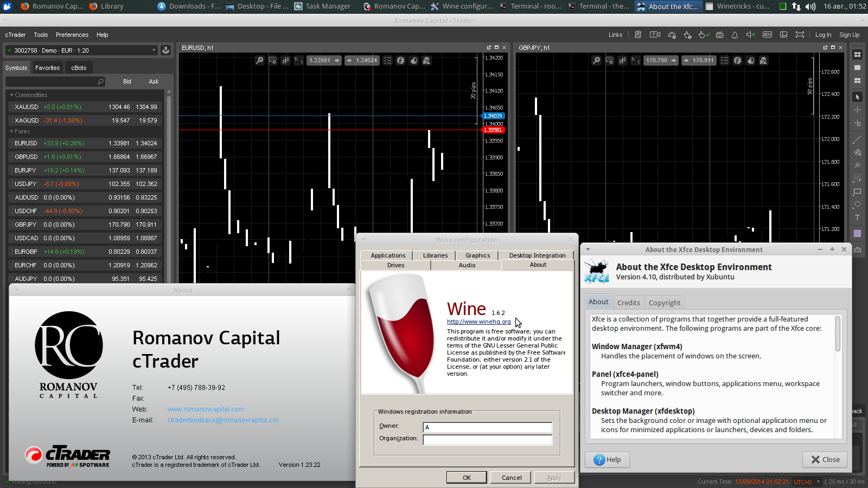Open EURUSD h1 timeframe selector
The height and width of the screenshot is (488, 868).
(x=299, y=60)
